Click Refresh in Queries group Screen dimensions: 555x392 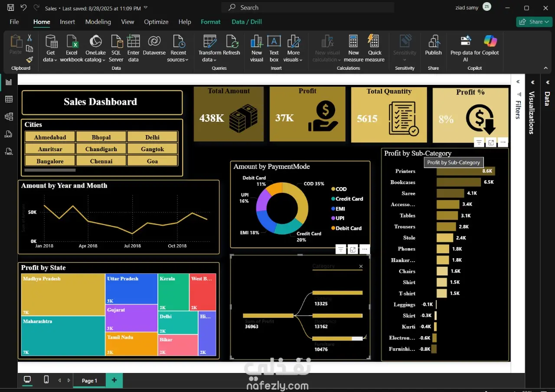tap(232, 45)
